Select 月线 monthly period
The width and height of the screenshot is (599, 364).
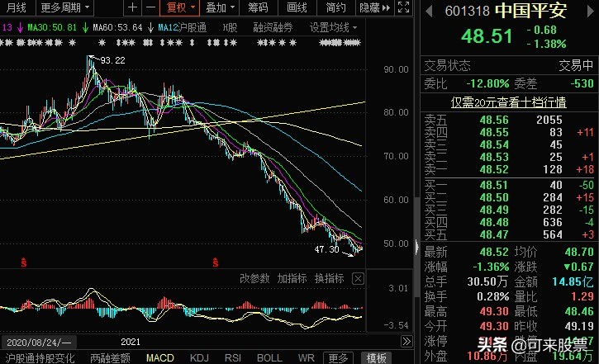click(x=16, y=7)
